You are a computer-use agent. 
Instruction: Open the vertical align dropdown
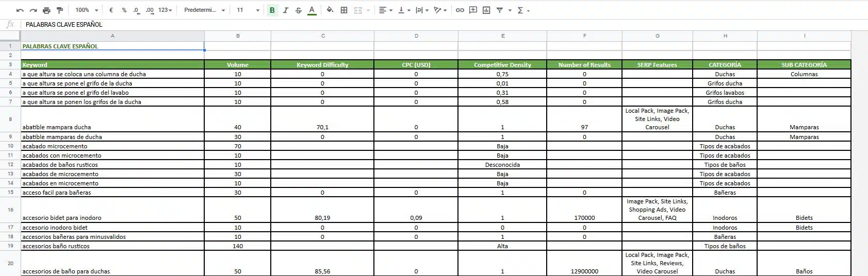[404, 10]
